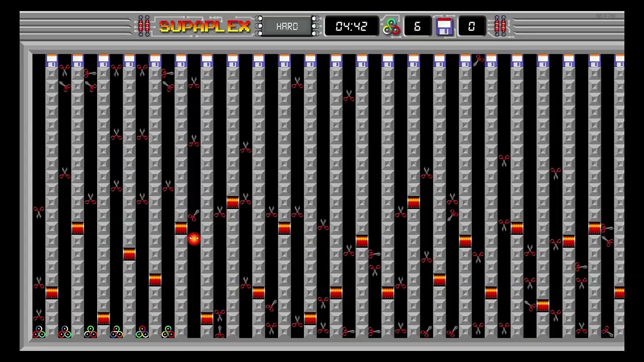Click the leftmost infotron in the bottom row
The height and width of the screenshot is (362, 644).
(x=39, y=332)
